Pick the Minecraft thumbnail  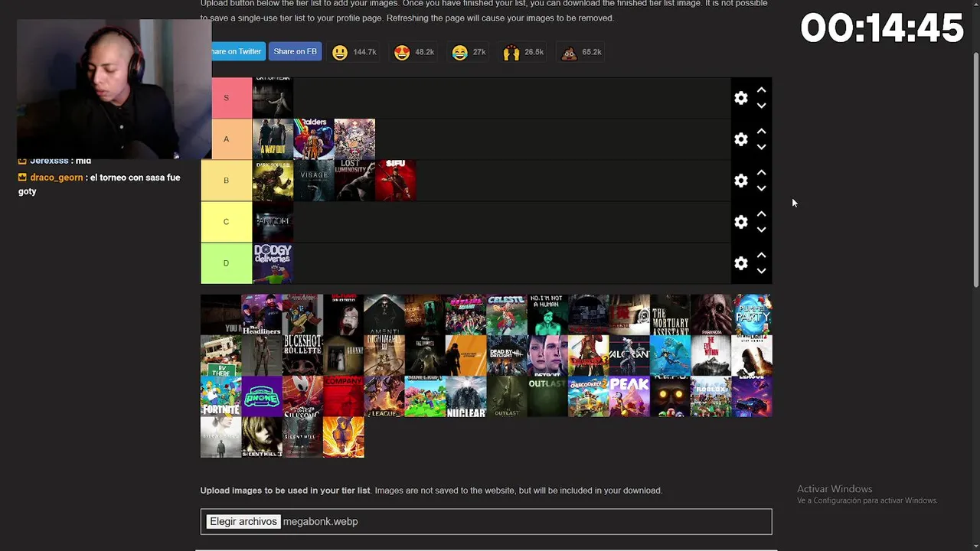tap(425, 396)
